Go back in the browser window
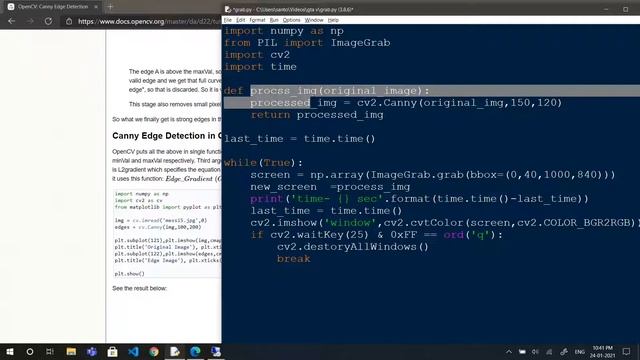Viewport: 640px width, 360px height. [11, 21]
